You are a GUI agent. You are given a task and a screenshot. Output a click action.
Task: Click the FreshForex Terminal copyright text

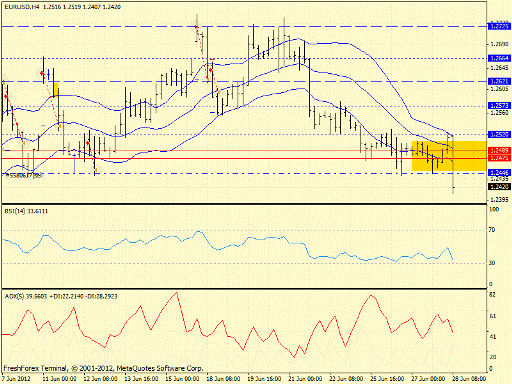pyautogui.click(x=103, y=368)
